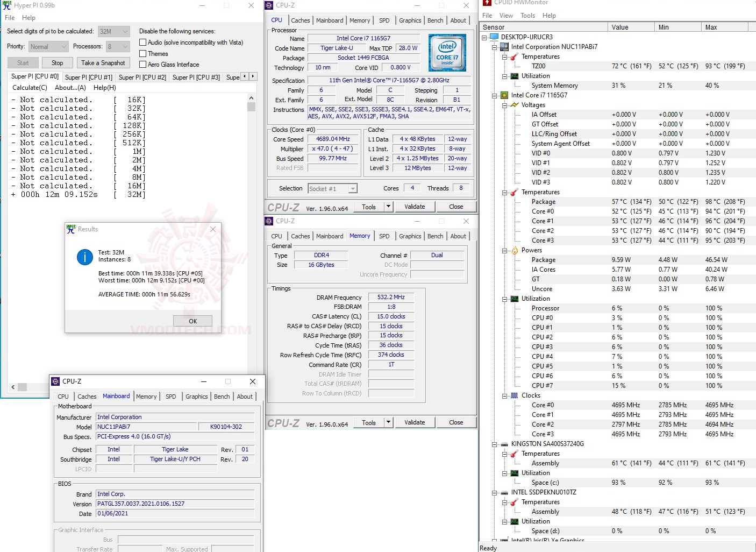This screenshot has height=552, width=756.
Task: Open the digits of pi dropdown showing 32M
Action: pyautogui.click(x=114, y=31)
